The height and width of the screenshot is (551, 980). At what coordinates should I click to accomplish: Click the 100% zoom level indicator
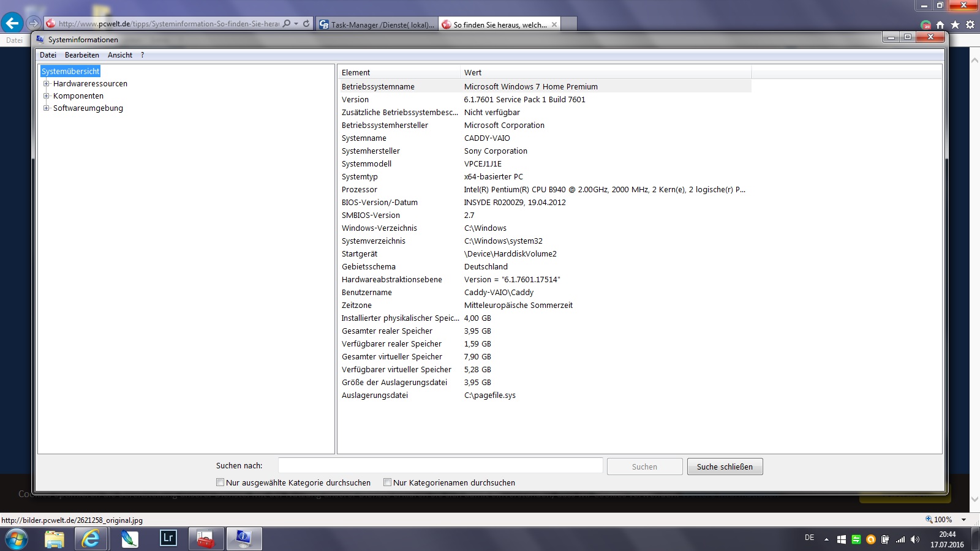(x=939, y=520)
